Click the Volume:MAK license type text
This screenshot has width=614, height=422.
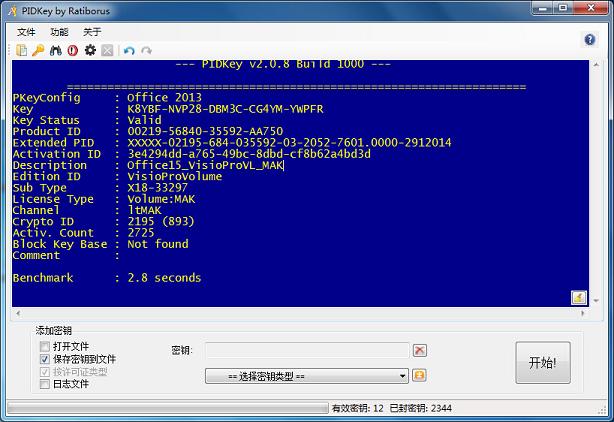(x=161, y=199)
